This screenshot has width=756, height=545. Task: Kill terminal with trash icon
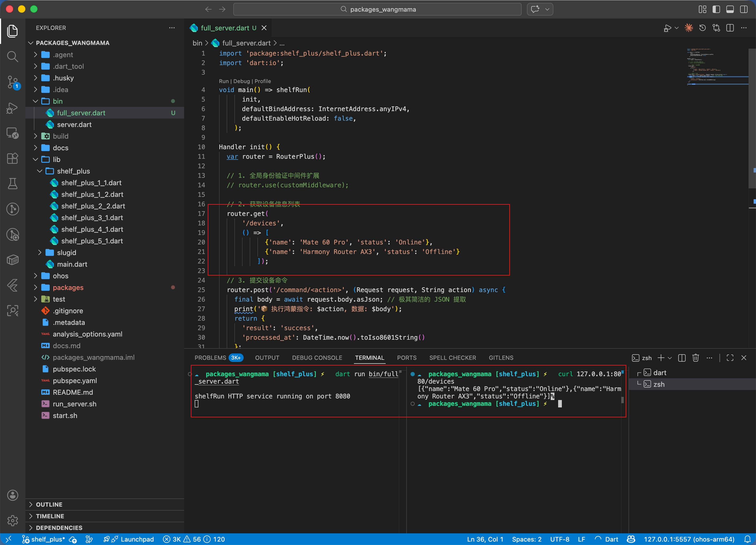[695, 358]
